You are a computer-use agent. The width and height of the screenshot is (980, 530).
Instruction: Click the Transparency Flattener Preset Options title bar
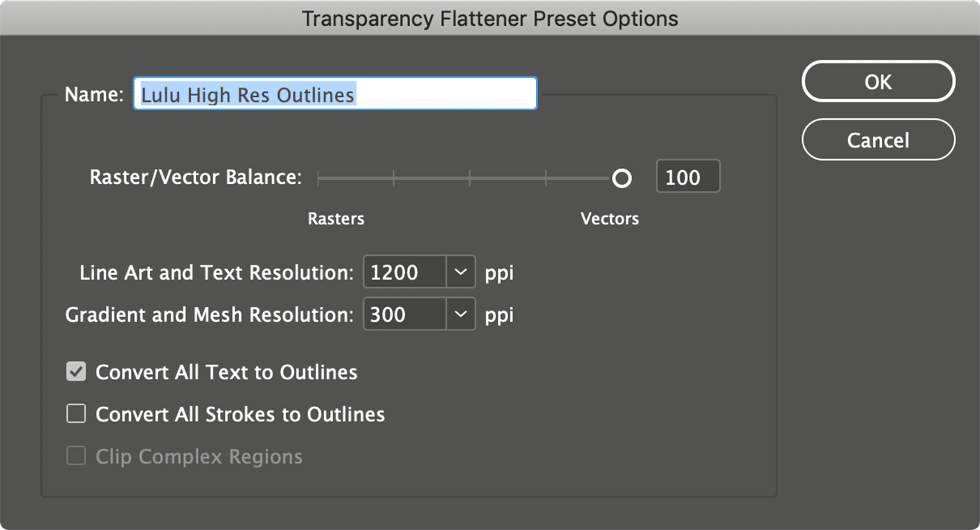(490, 18)
